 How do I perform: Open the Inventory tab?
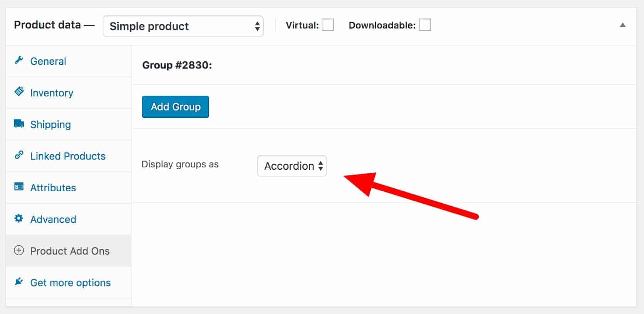[x=69, y=93]
